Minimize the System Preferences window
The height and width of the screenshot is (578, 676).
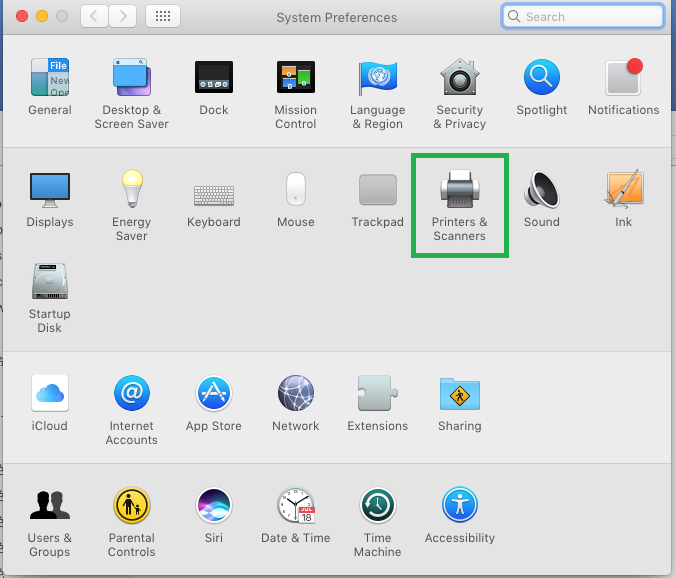click(x=42, y=16)
